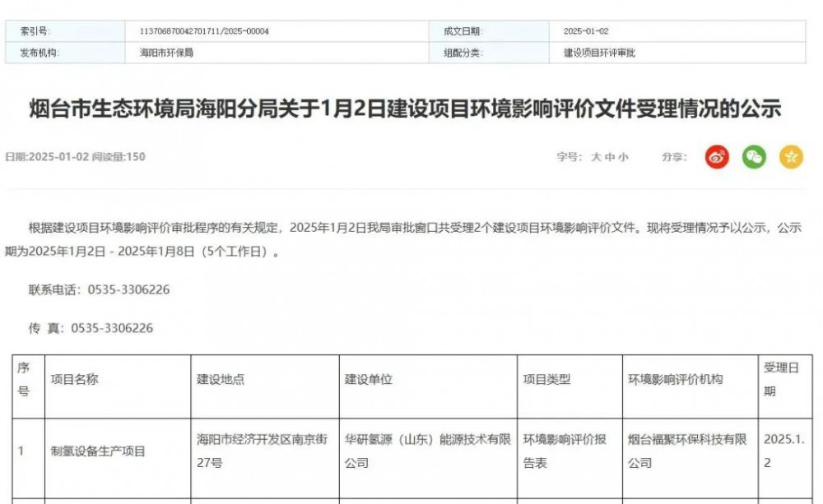This screenshot has height=504, width=823.
Task: Click the 成文日期 value 2025-01-02
Action: [x=586, y=31]
